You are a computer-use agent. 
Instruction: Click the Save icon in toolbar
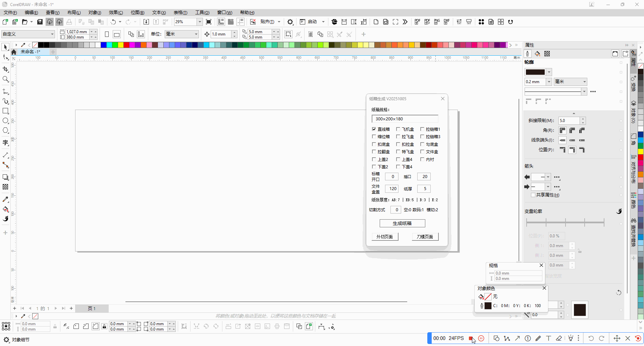click(x=40, y=22)
